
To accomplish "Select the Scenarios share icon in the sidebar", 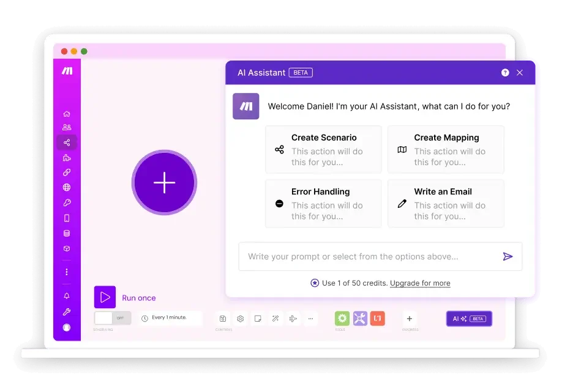I will pos(67,142).
